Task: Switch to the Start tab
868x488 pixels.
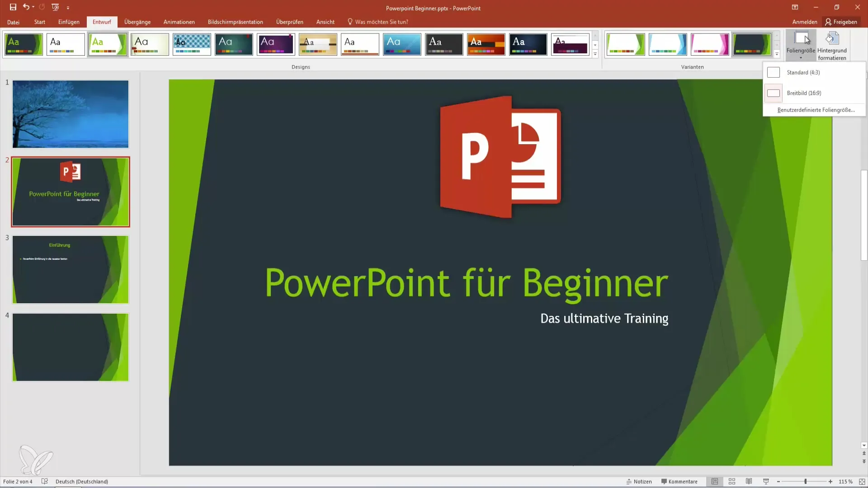Action: pyautogui.click(x=40, y=22)
